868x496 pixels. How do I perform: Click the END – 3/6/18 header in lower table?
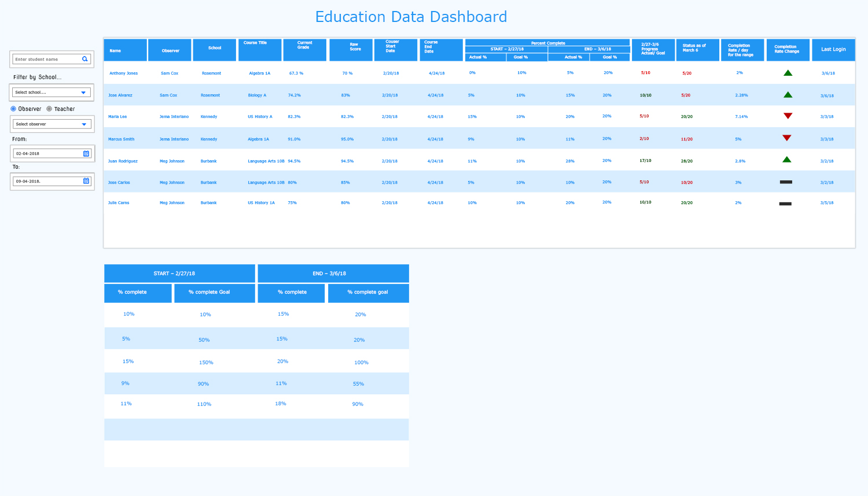coord(333,273)
